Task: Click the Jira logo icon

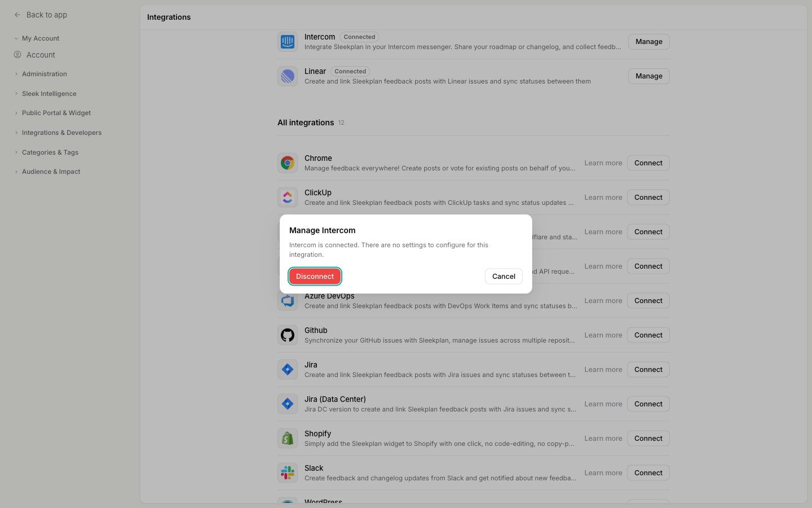Action: point(288,370)
